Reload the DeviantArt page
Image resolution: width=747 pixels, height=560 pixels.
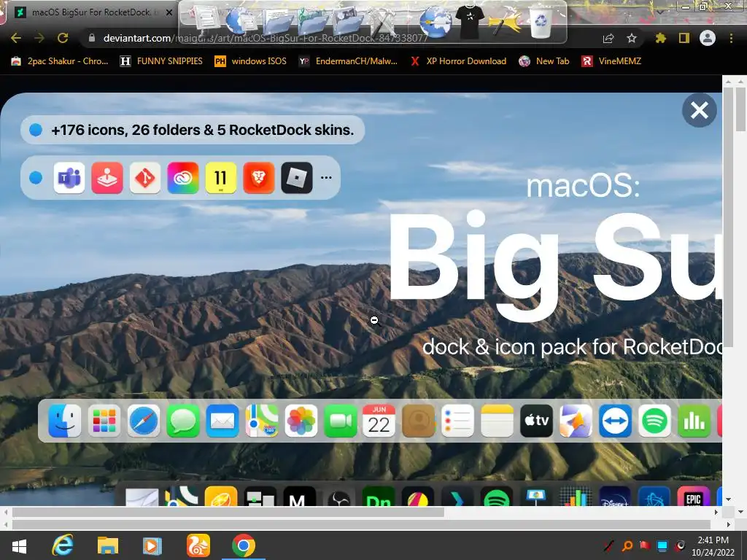(63, 38)
